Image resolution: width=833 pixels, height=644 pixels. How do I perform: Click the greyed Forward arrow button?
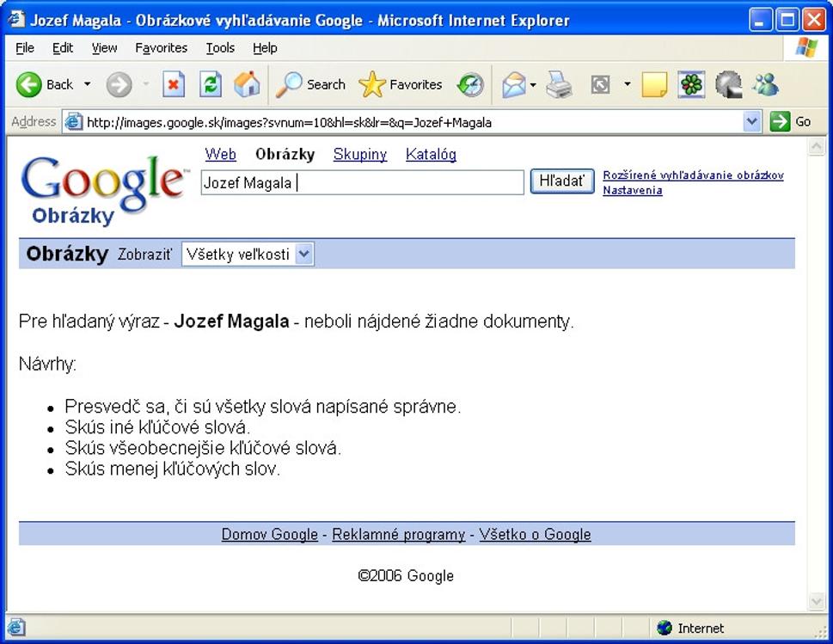tap(119, 84)
